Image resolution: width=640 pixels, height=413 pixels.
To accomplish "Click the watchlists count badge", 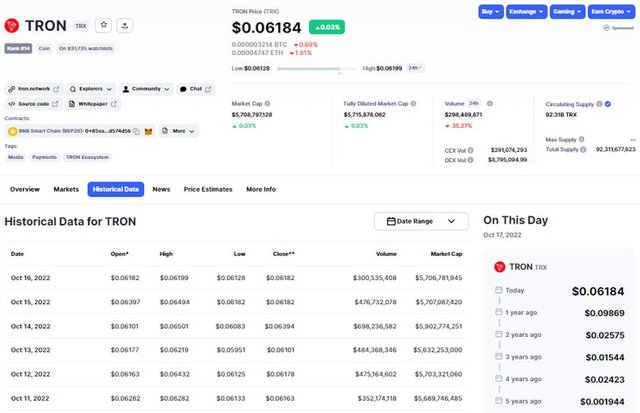I will 86,49.
